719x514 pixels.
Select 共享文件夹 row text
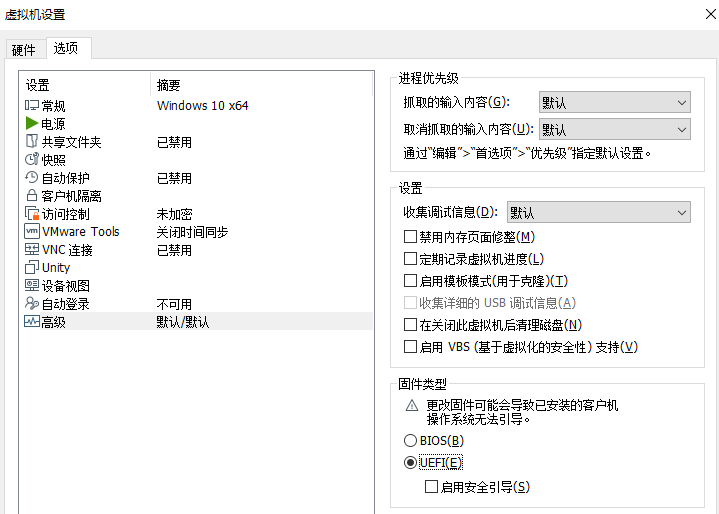pos(72,142)
